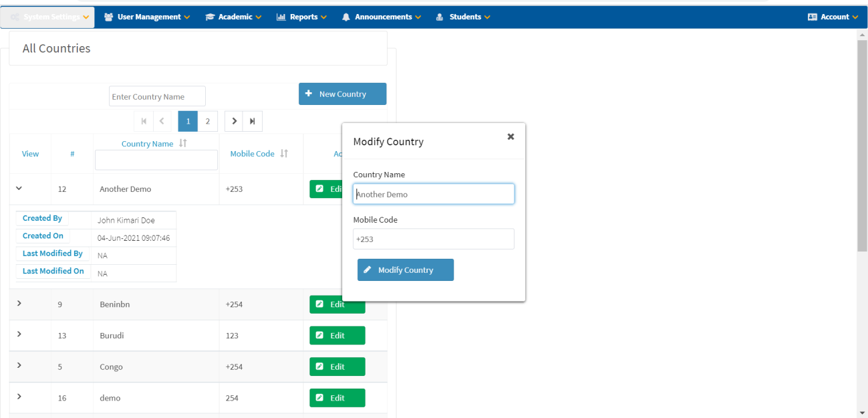Open the Account dropdown

click(833, 17)
